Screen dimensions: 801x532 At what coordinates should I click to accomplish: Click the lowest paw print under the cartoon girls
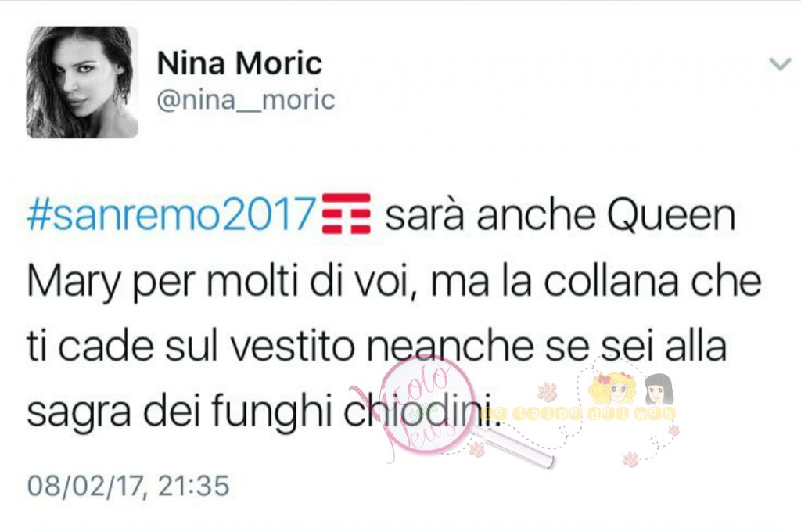click(x=630, y=459)
